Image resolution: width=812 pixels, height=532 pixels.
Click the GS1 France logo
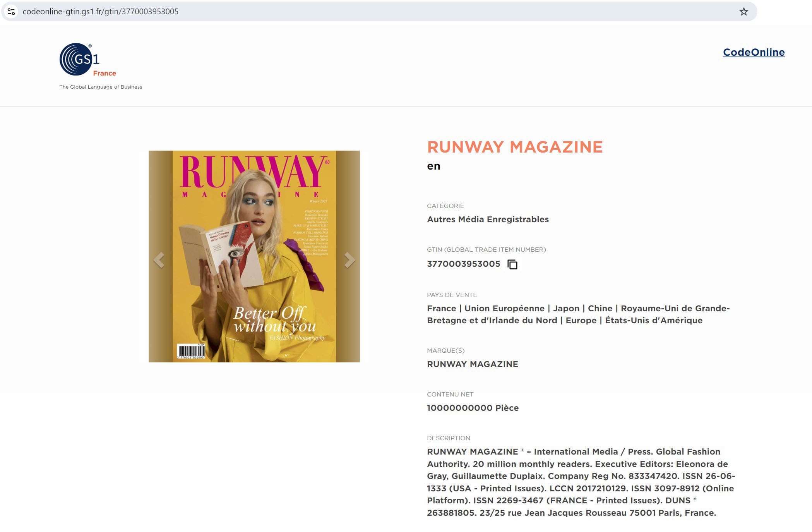click(x=88, y=60)
